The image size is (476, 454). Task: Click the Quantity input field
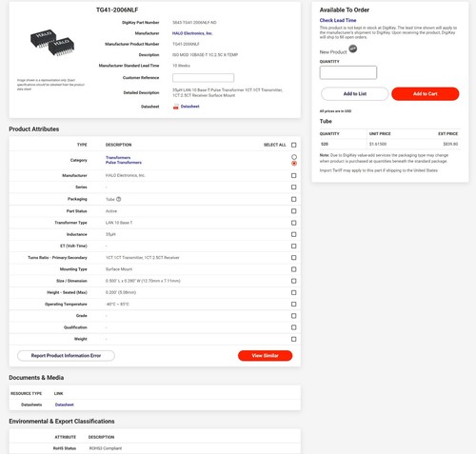pyautogui.click(x=348, y=72)
